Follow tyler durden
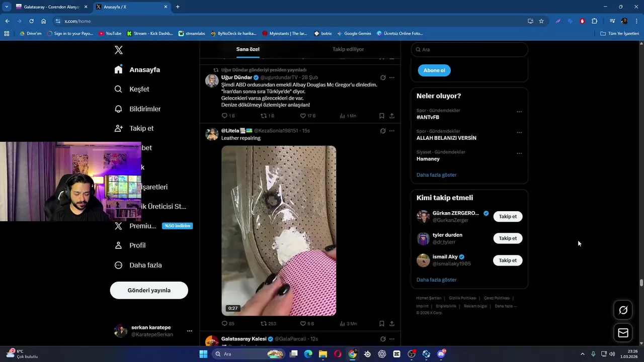644x362 pixels. coord(508,238)
